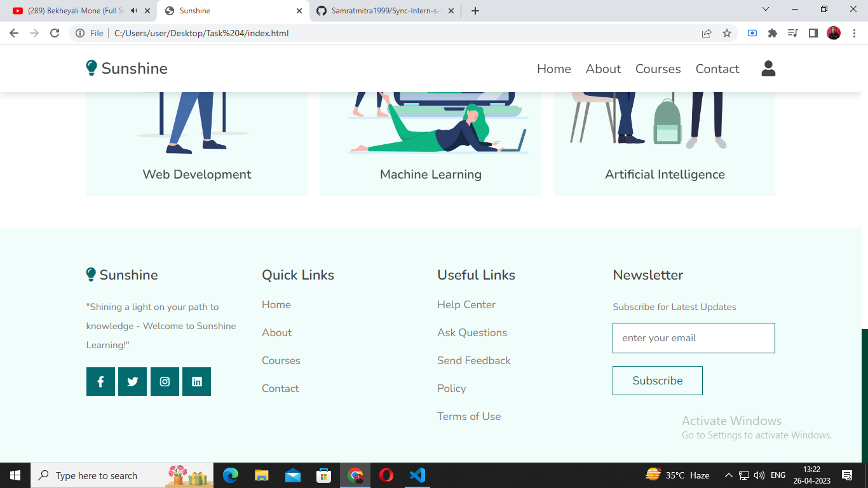Image resolution: width=868 pixels, height=488 pixels.
Task: Close the GitHub Sync-Intern tab
Action: click(451, 11)
